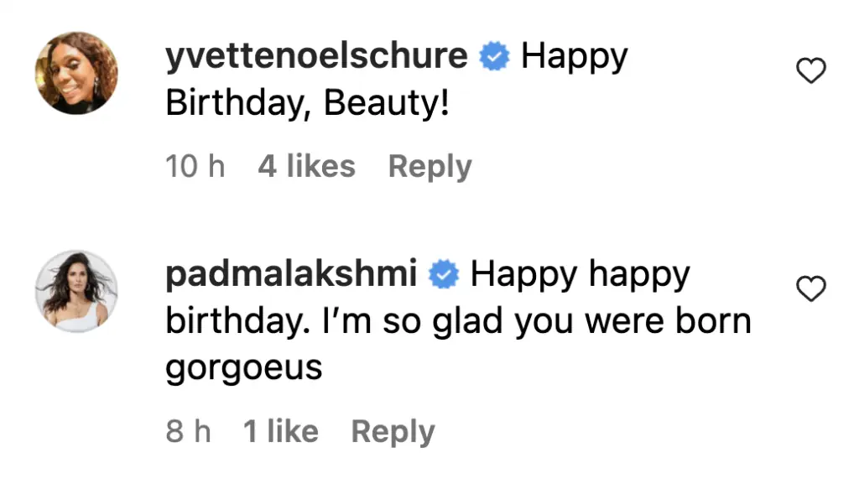Like yvettenoelschure's comment with the heart
Screen dimensions: 859x504
[810, 73]
